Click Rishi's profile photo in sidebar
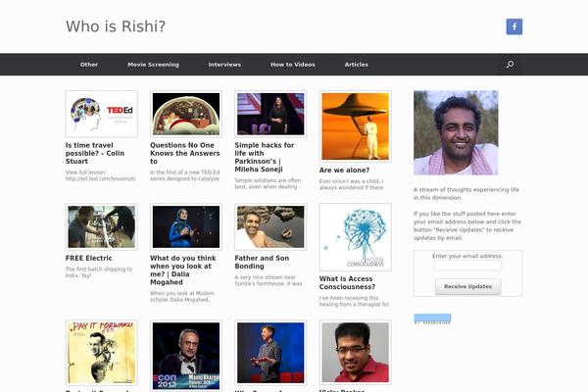 [x=456, y=133]
